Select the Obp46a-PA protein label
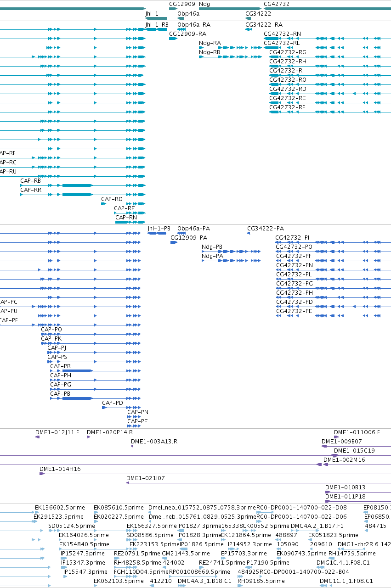 (194, 228)
